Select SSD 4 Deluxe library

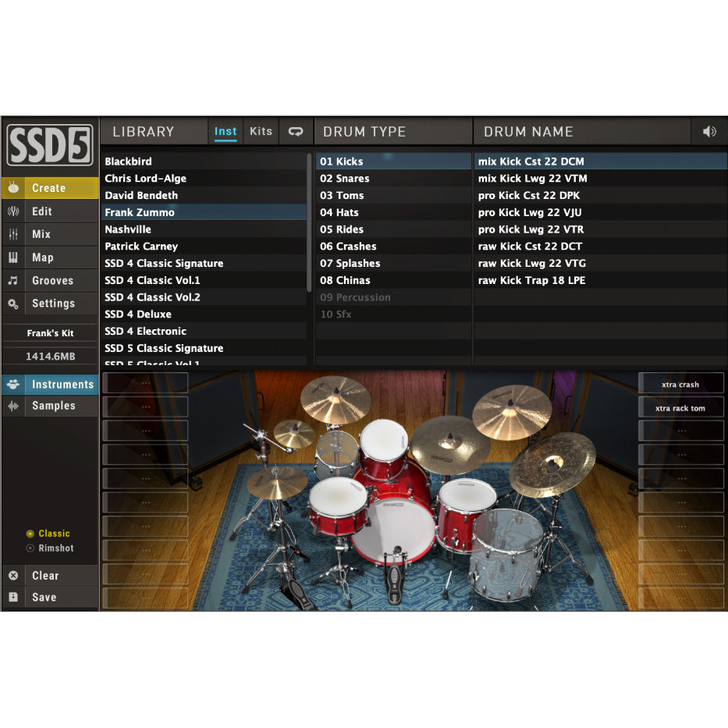pyautogui.click(x=204, y=314)
